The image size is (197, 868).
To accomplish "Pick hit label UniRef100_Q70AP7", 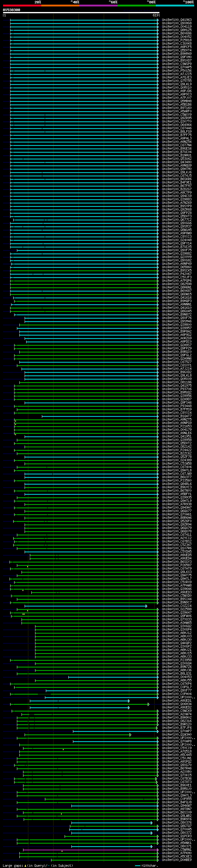I will click(x=177, y=731).
